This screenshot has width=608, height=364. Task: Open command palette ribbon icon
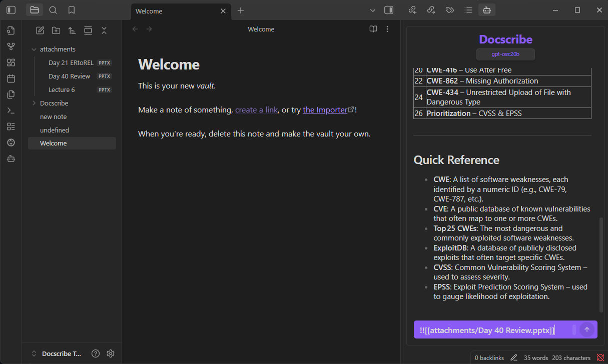(11, 110)
